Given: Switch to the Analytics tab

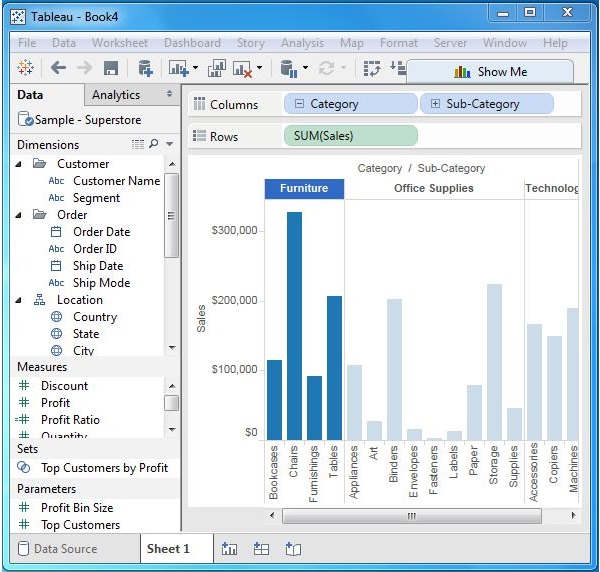Looking at the screenshot, I should [116, 95].
